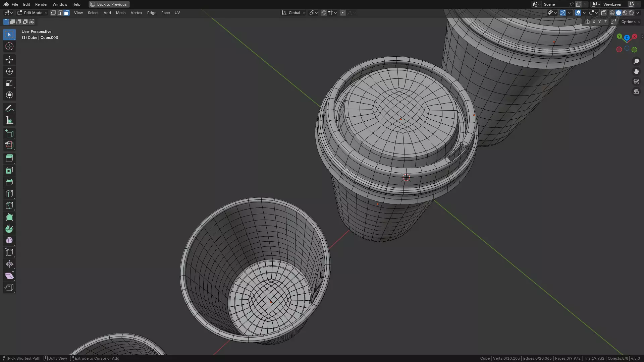This screenshot has width=644, height=362.
Task: Toggle Z axis mesh symmetry
Action: (x=605, y=22)
